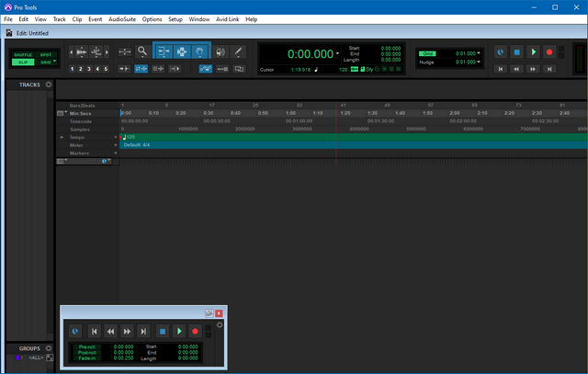Choose the Pencil tool in toolbar

(x=239, y=52)
